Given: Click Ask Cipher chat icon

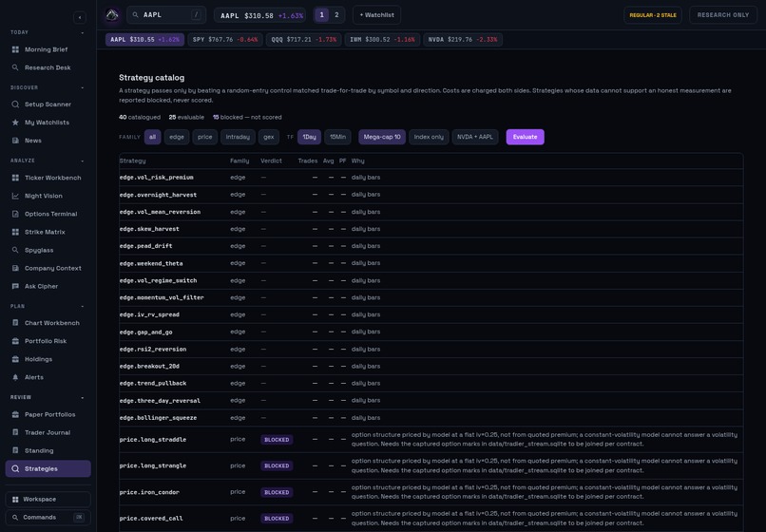Looking at the screenshot, I should click(15, 286).
